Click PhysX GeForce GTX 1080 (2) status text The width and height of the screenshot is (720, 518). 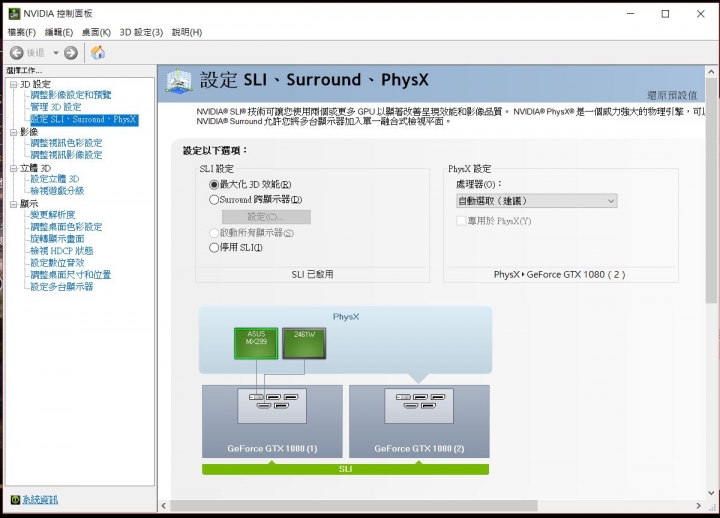[x=559, y=274]
